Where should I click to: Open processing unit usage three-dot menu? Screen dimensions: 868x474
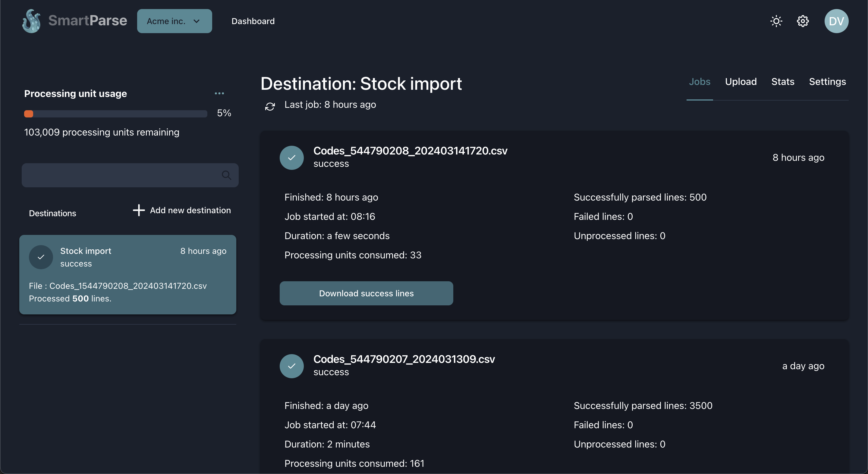tap(219, 93)
